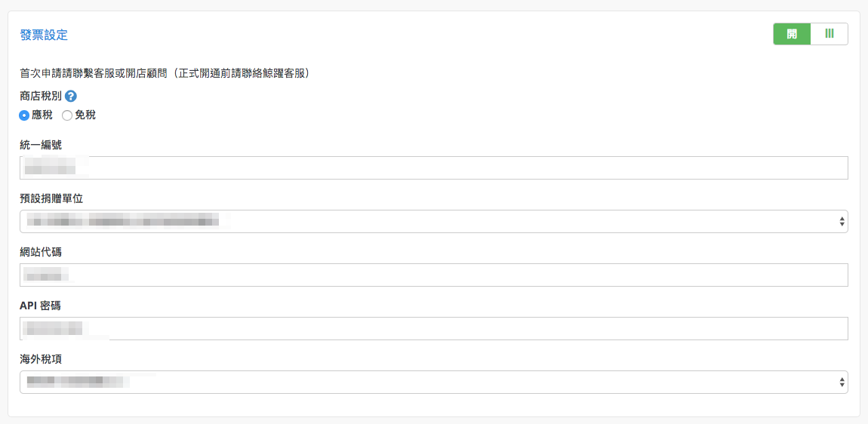Select the 應稅 radio button

point(24,115)
